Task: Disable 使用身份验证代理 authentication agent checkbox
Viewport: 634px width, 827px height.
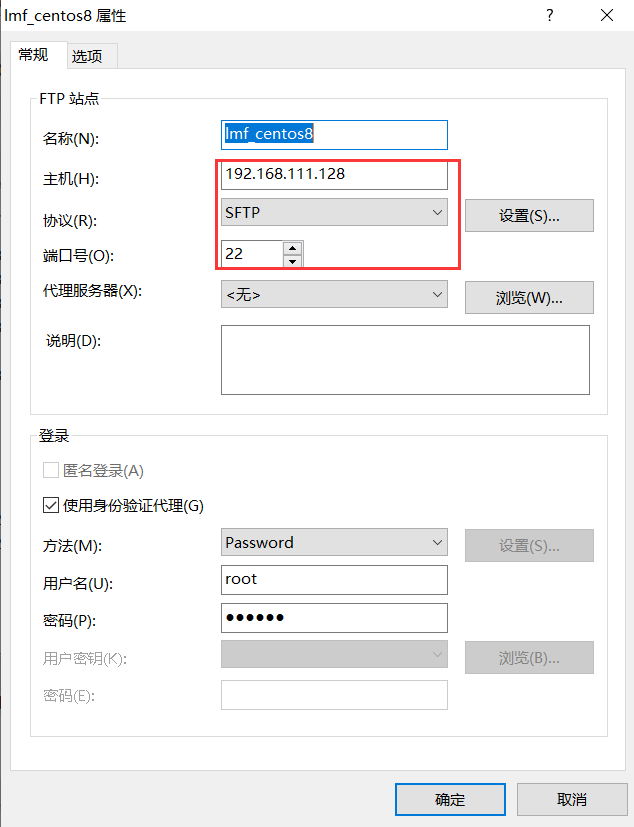Action: (x=50, y=505)
